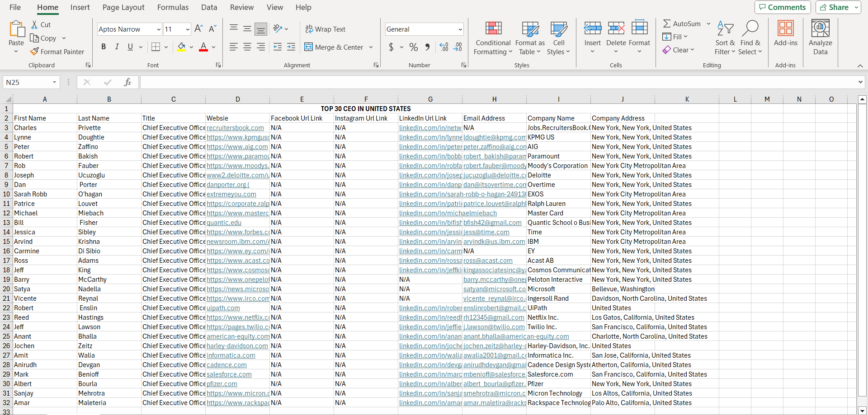Click the Insert Function fx icon
The height and width of the screenshot is (415, 868).
(127, 82)
